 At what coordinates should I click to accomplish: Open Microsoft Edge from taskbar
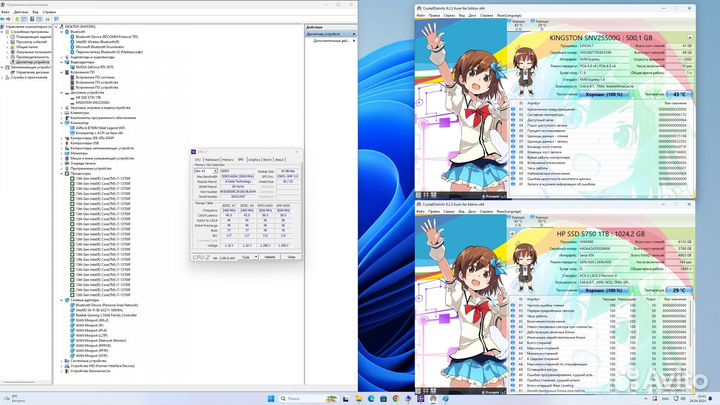(x=371, y=399)
